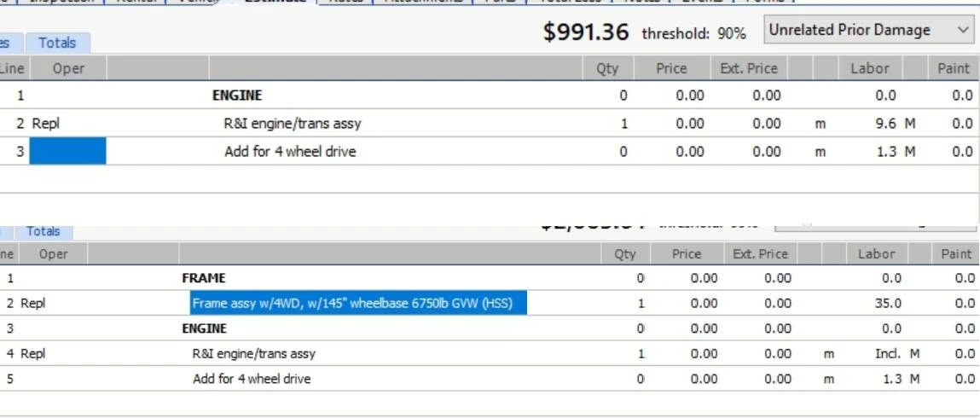980x418 pixels.
Task: Select the ENGINE heading on line 1 of the $991.36 estimate
Action: point(237,96)
